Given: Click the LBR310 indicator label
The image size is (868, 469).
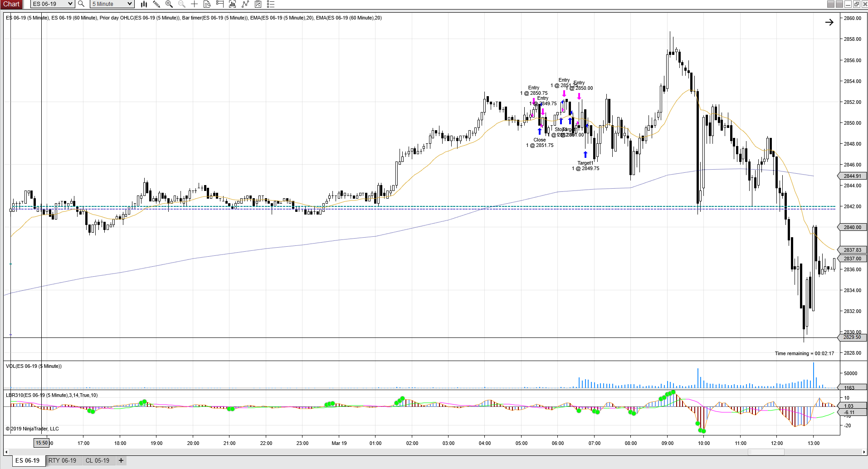Looking at the screenshot, I should click(52, 395).
